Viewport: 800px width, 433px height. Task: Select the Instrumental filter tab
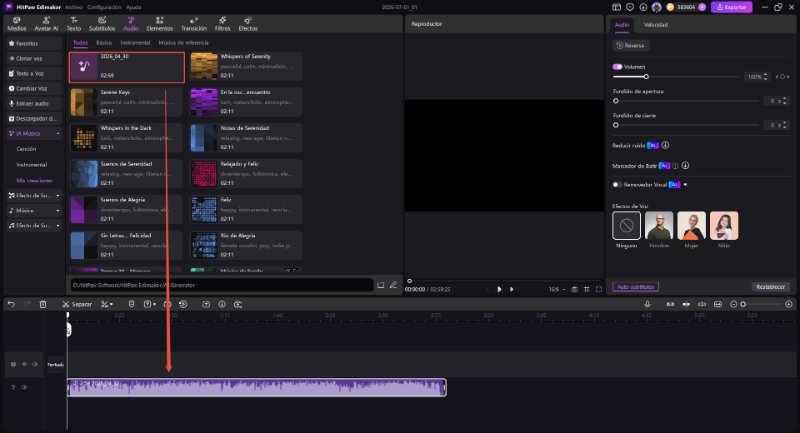click(135, 43)
